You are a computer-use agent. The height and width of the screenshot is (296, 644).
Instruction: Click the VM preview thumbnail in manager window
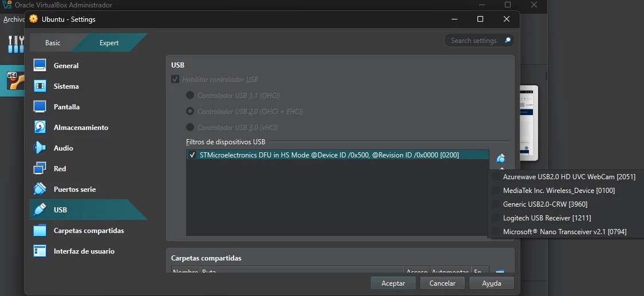[529, 123]
